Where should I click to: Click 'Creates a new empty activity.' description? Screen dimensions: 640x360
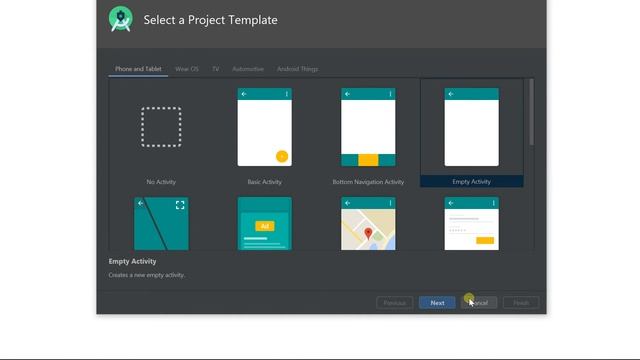(147, 275)
